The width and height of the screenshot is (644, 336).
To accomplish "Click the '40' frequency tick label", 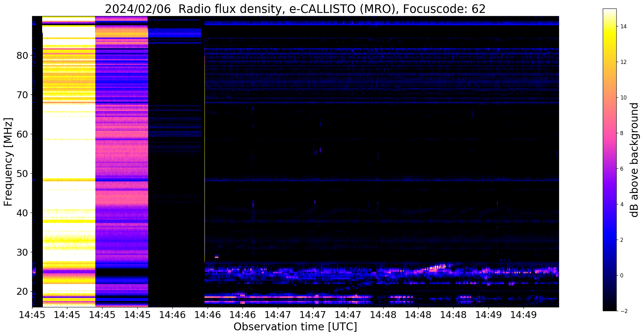I will [22, 213].
